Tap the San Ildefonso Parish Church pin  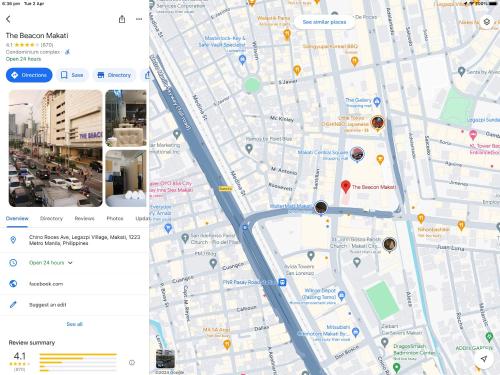[185, 238]
